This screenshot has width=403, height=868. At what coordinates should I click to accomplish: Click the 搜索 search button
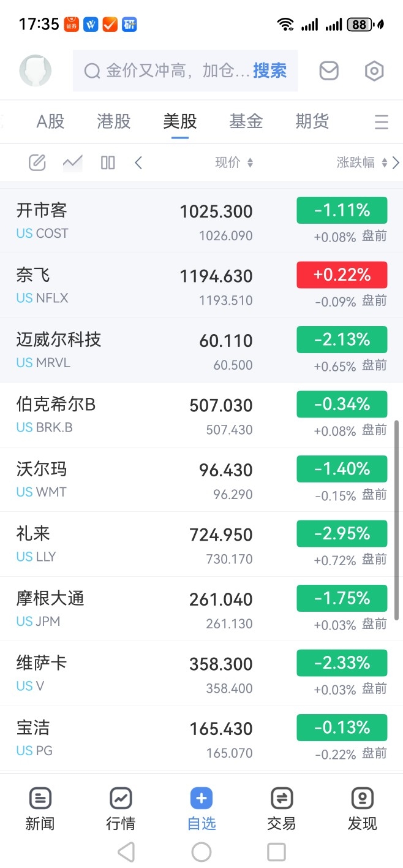pos(269,71)
